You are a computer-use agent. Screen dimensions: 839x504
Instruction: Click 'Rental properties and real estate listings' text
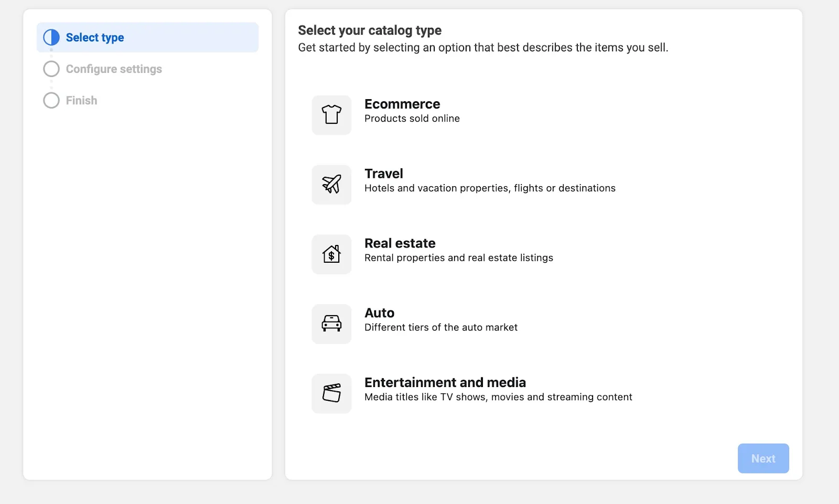coord(459,258)
